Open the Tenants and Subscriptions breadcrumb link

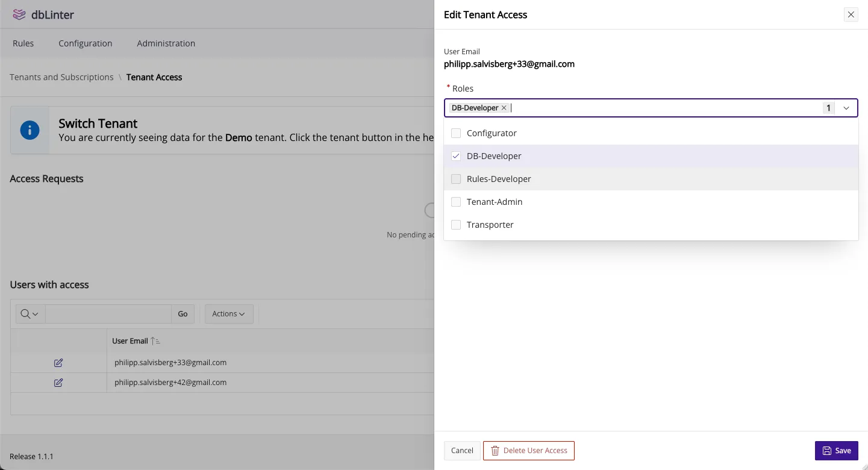pyautogui.click(x=61, y=77)
